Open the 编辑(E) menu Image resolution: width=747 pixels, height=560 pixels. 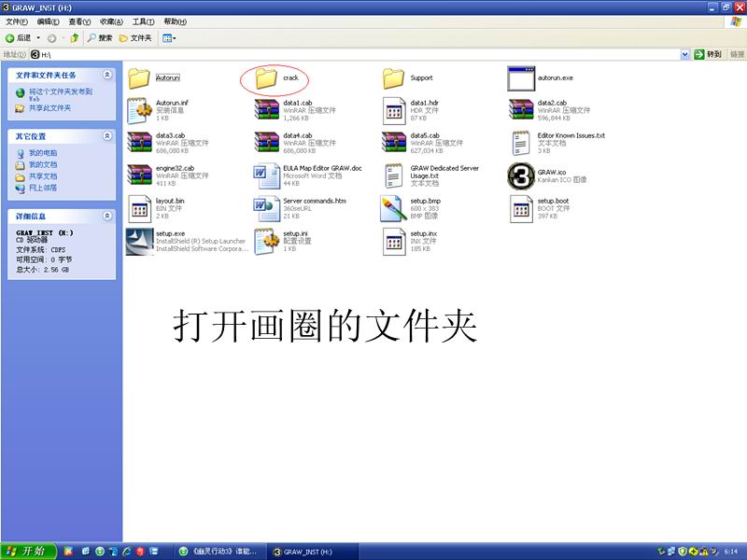click(49, 21)
